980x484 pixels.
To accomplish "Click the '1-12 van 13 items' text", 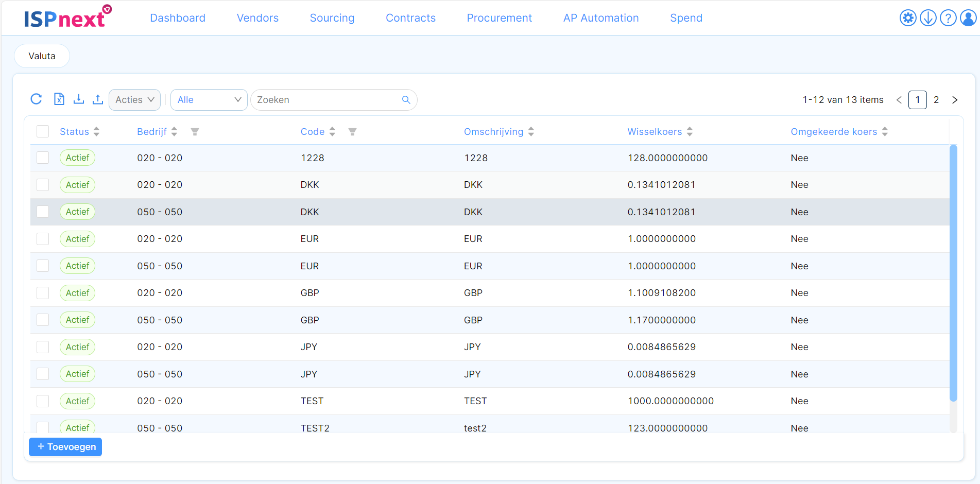I will (843, 100).
